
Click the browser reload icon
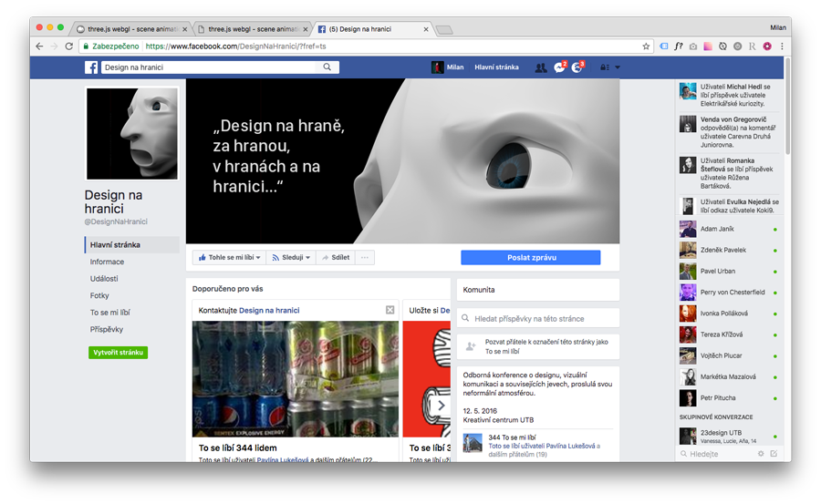[68, 46]
